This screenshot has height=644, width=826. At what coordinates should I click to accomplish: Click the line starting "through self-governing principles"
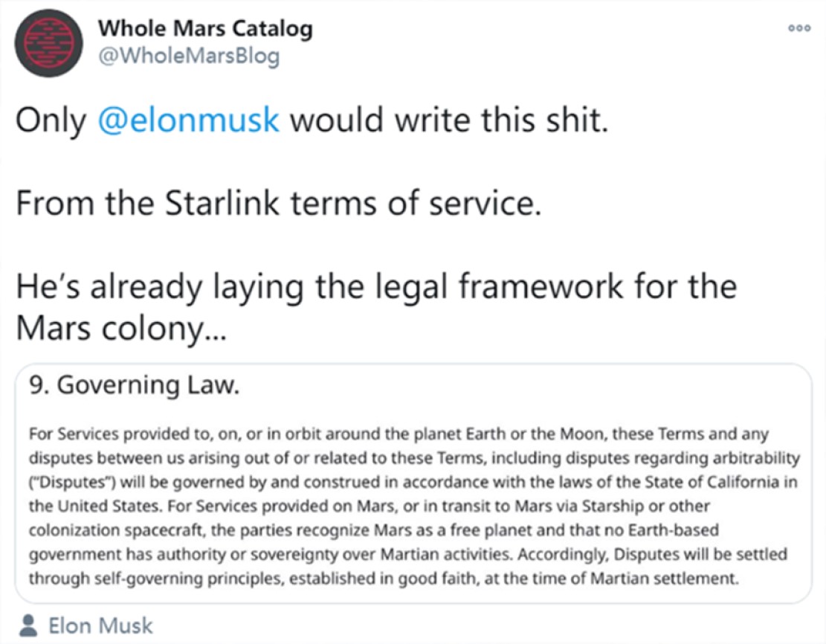[x=384, y=578]
